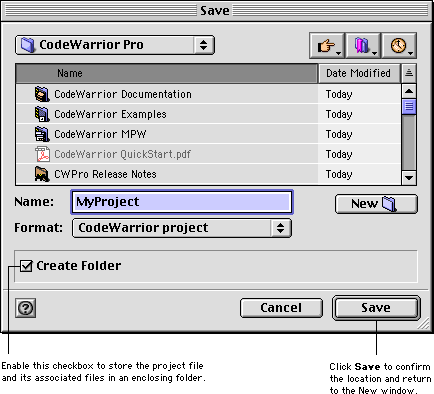Click the dimmed CodeWarrior QuickStart.pdf name
The width and height of the screenshot is (434, 394).
(x=123, y=154)
